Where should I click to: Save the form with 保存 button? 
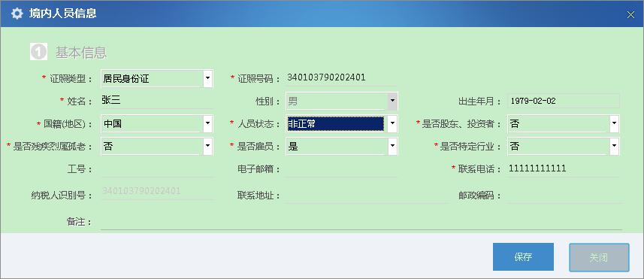tap(523, 256)
